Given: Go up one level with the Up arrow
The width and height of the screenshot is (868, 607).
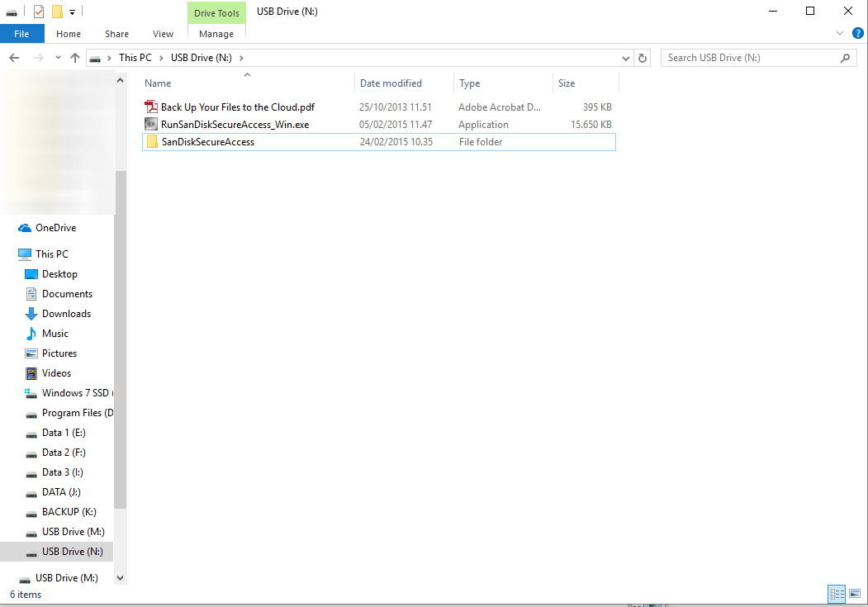Looking at the screenshot, I should [x=75, y=58].
